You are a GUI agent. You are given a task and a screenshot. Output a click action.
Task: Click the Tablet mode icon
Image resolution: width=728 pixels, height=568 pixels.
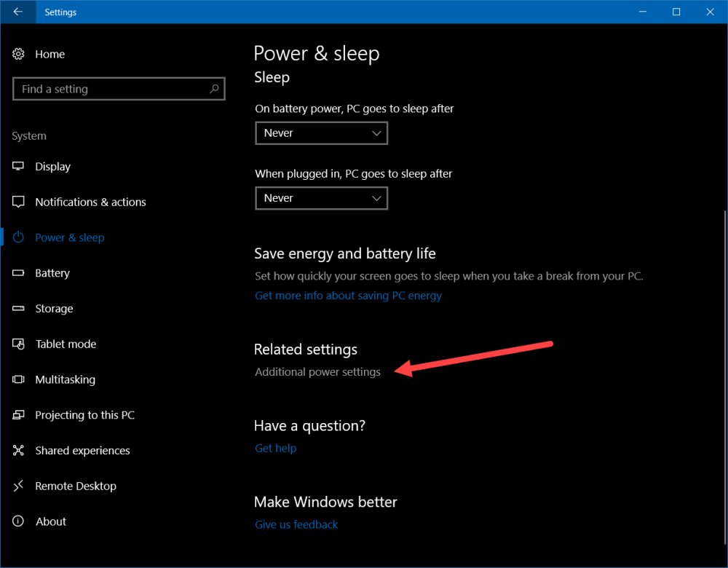(x=18, y=344)
